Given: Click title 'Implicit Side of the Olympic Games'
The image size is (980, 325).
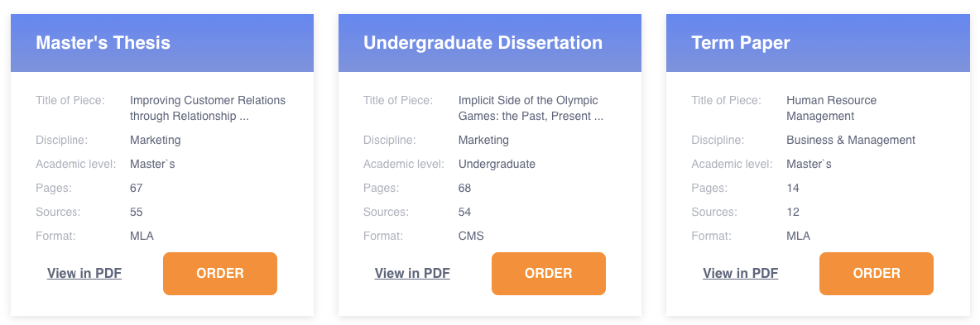Looking at the screenshot, I should [531, 108].
